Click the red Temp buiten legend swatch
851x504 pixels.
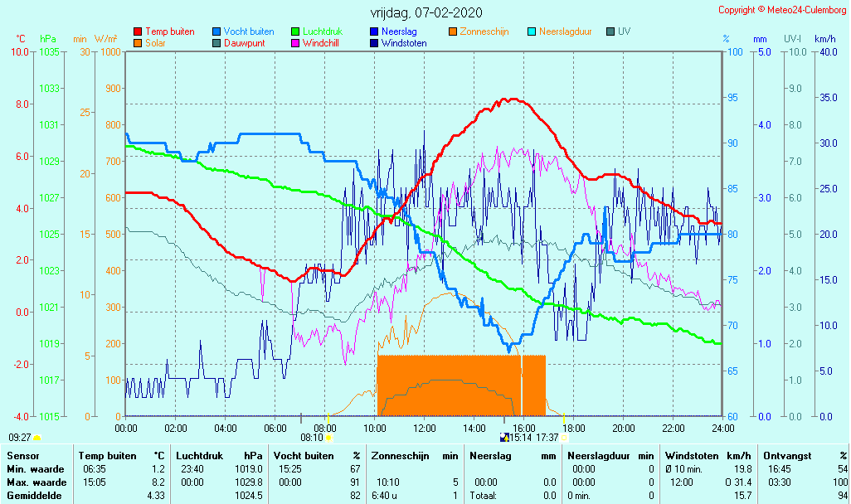click(138, 31)
